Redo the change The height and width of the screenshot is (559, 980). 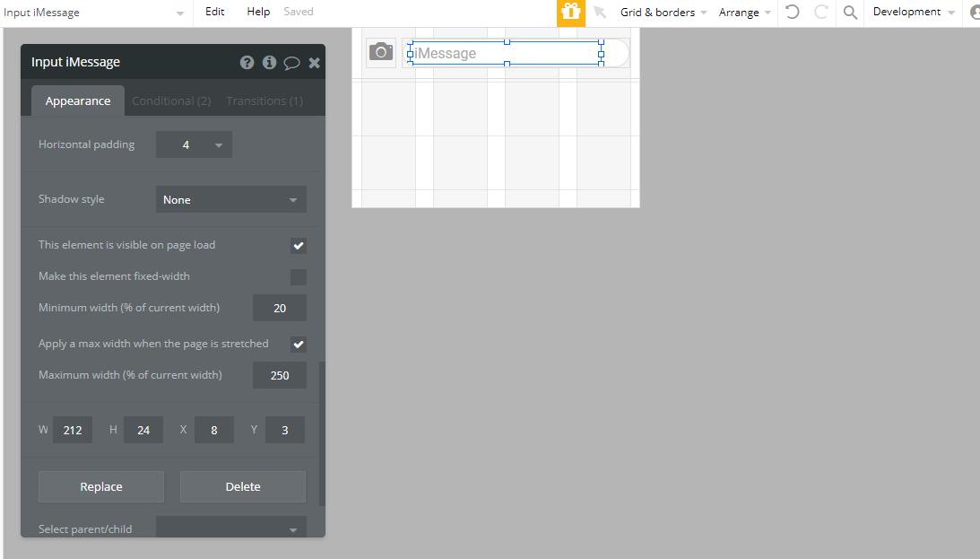821,12
